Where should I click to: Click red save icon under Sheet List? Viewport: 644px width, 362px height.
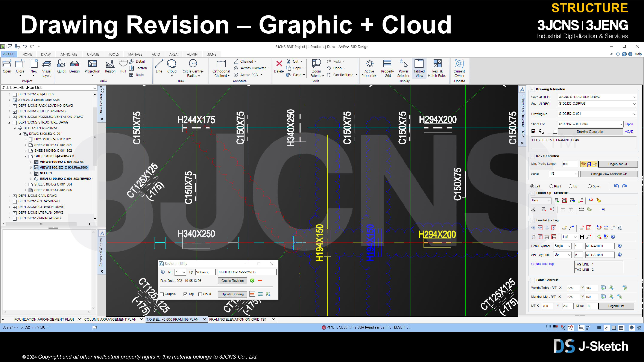click(533, 132)
